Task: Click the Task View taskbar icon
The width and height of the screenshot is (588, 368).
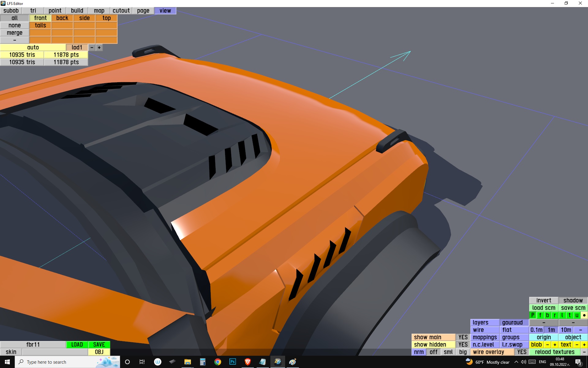Action: point(142,362)
